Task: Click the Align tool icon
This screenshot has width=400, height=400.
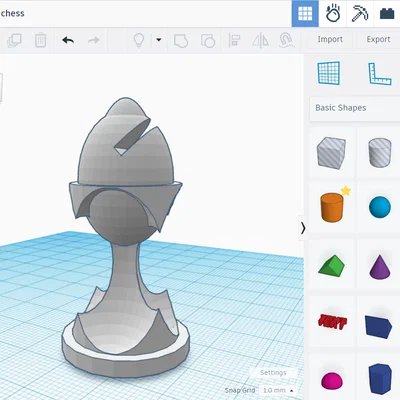Action: pos(234,41)
